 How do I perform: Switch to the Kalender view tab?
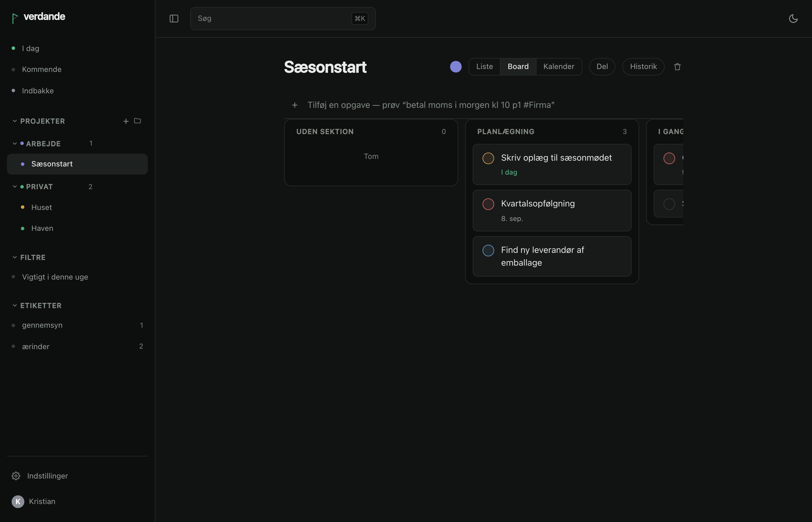tap(559, 66)
